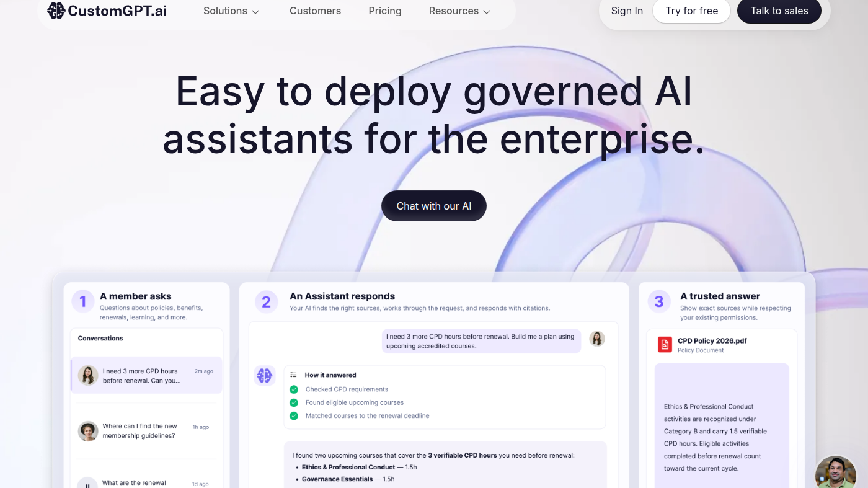Screen dimensions: 868x488
Task: Click the user message requesting a CPD plan
Action: [481, 341]
